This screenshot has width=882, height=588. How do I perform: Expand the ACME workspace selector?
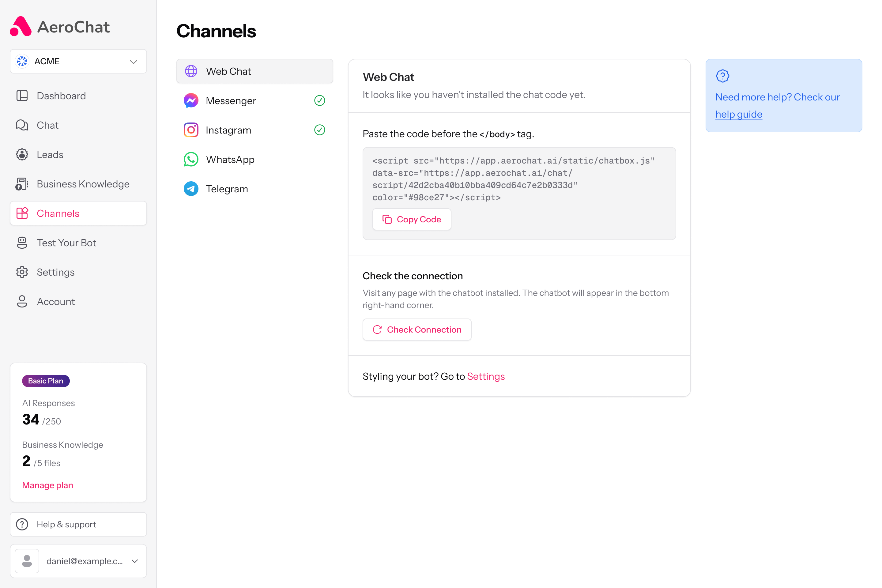(x=78, y=61)
